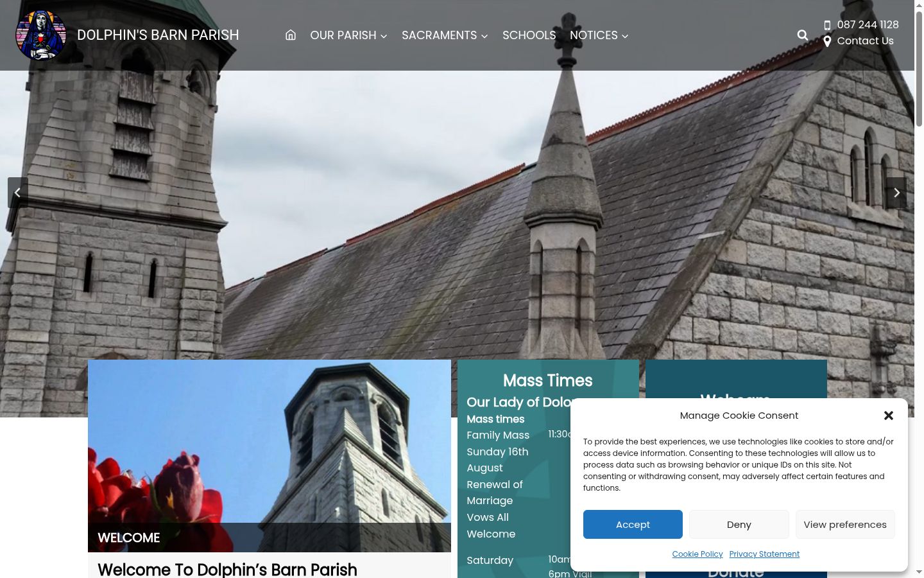Call the number 087 244 1128
Viewport: 924px width, 578px height.
click(x=868, y=25)
